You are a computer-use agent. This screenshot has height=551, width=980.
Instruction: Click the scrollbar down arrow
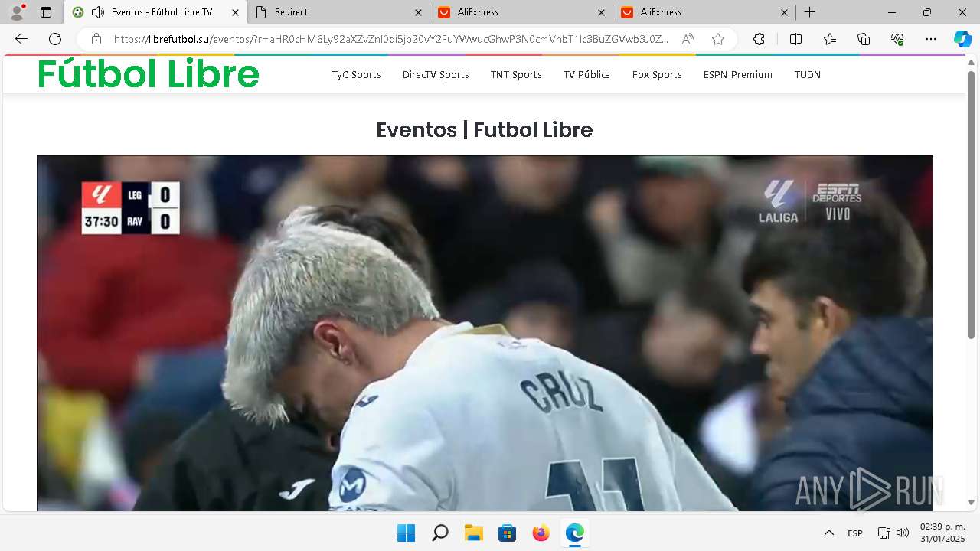[x=971, y=503]
